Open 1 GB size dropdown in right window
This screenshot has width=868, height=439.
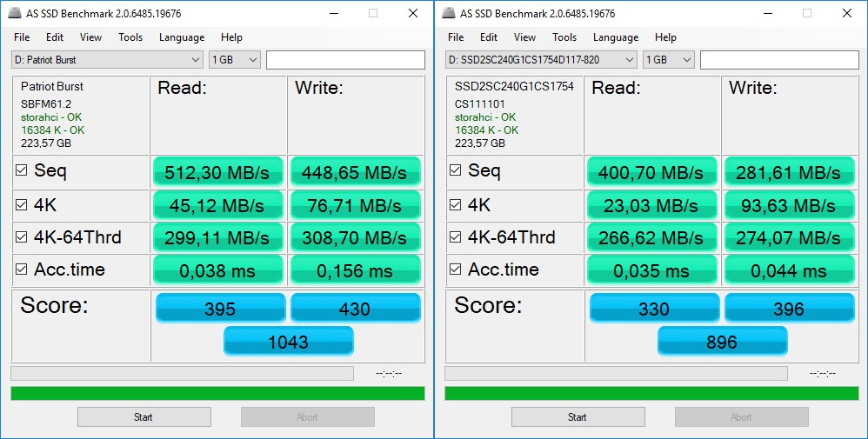pos(669,60)
